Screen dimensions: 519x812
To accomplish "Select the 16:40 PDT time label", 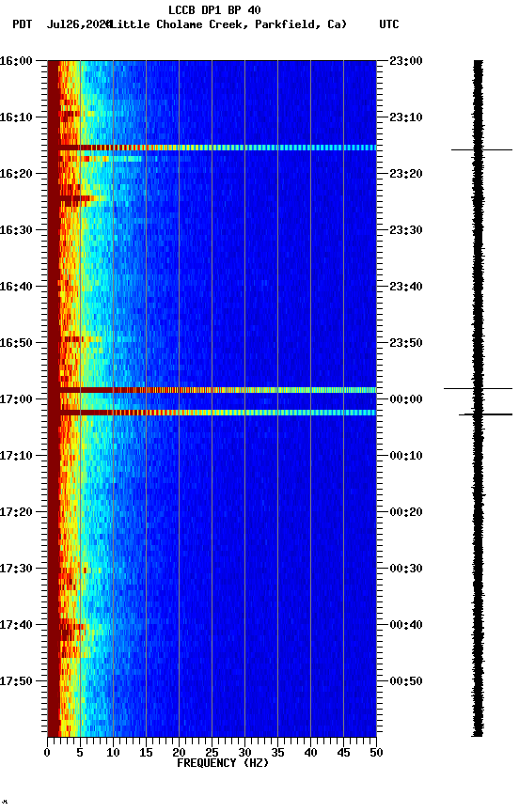I will pos(16,287).
